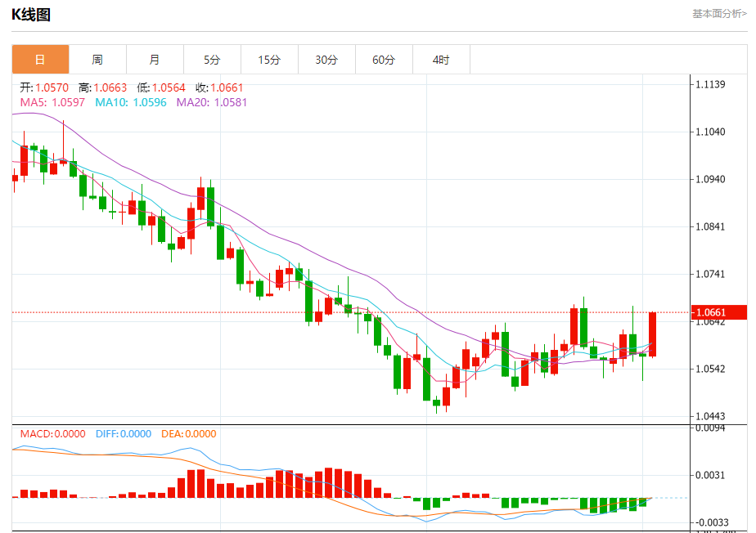This screenshot has width=756, height=533.
Task: Click the latest red candlestick on the right
Action: tap(652, 334)
